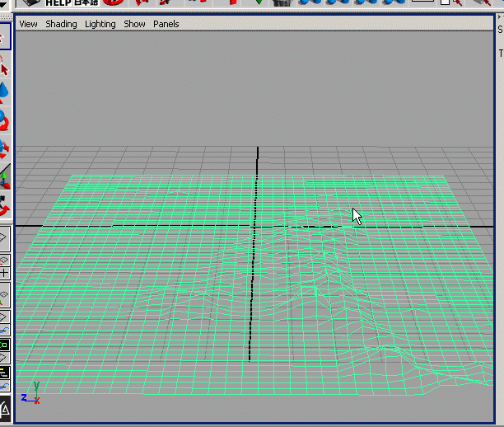
Task: Open the Lighting panel menu
Action: point(100,24)
